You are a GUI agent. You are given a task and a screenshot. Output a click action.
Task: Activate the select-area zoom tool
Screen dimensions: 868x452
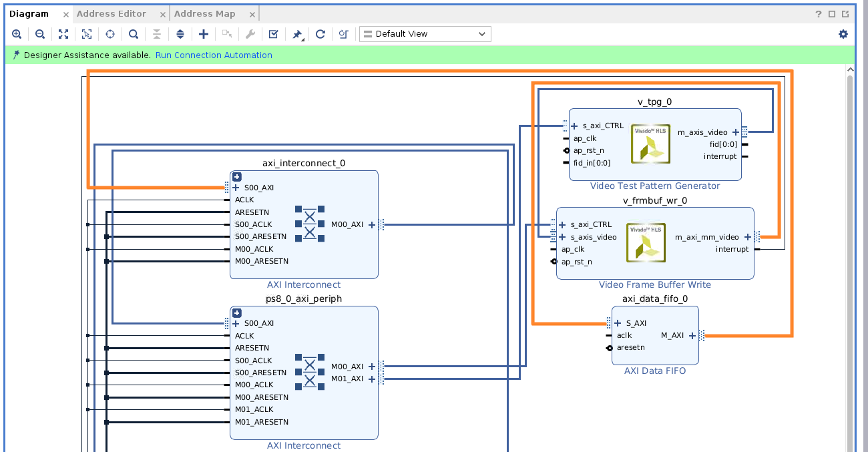(x=87, y=34)
